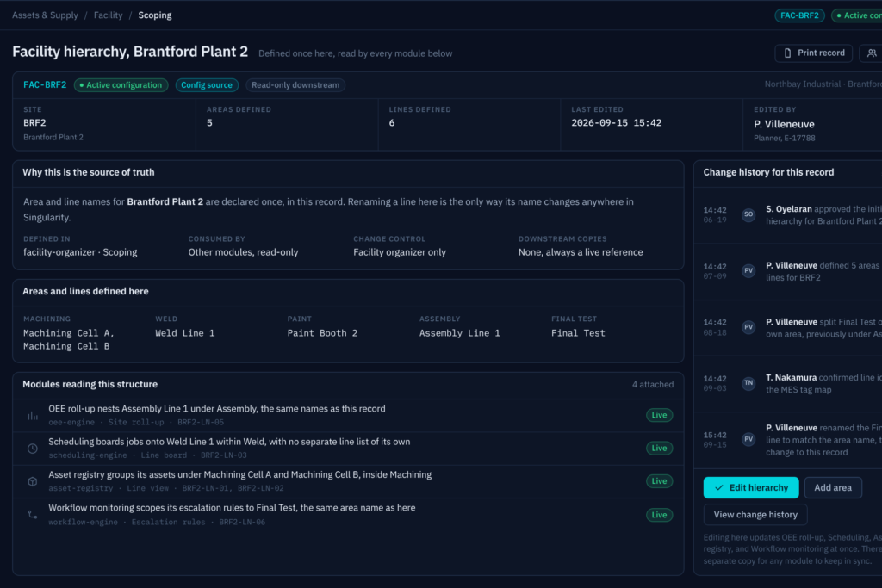The height and width of the screenshot is (588, 882).
Task: Click the Facility organizer only value
Action: (x=400, y=252)
